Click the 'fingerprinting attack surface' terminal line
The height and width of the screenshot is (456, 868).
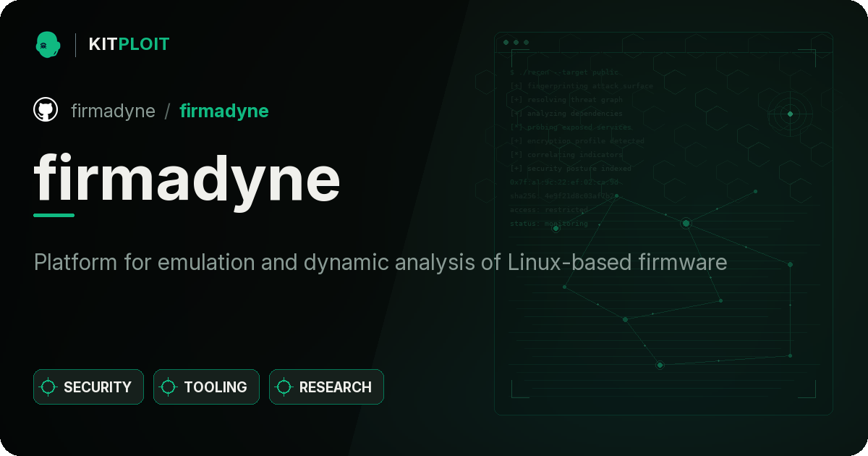pyautogui.click(x=581, y=86)
